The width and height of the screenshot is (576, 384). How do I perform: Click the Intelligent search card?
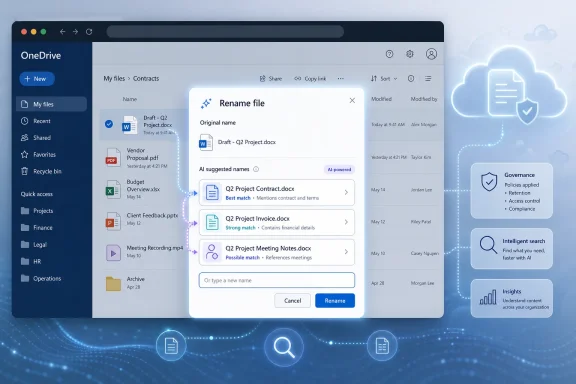511,248
